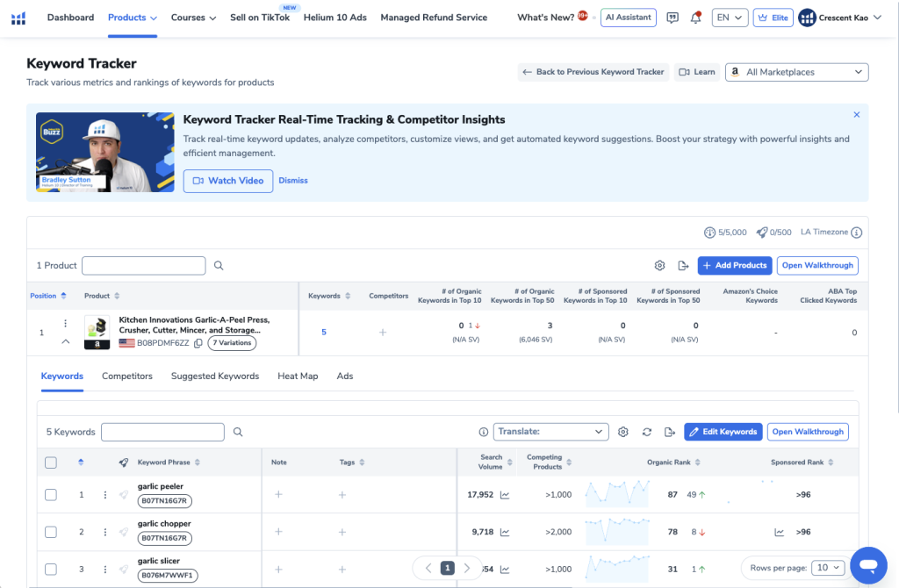899x588 pixels.
Task: Open the All Marketplaces dropdown
Action: [x=796, y=72]
